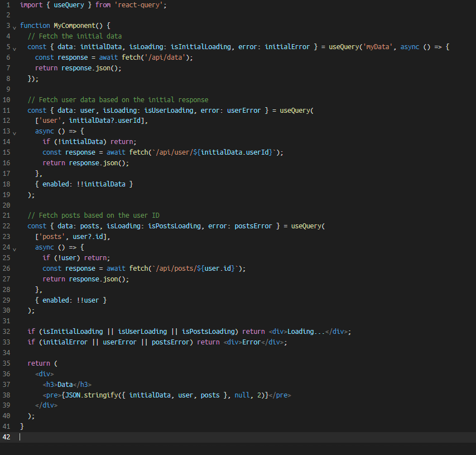Click the import keyword on line 1
Screen dimensions: 476x455
point(31,5)
